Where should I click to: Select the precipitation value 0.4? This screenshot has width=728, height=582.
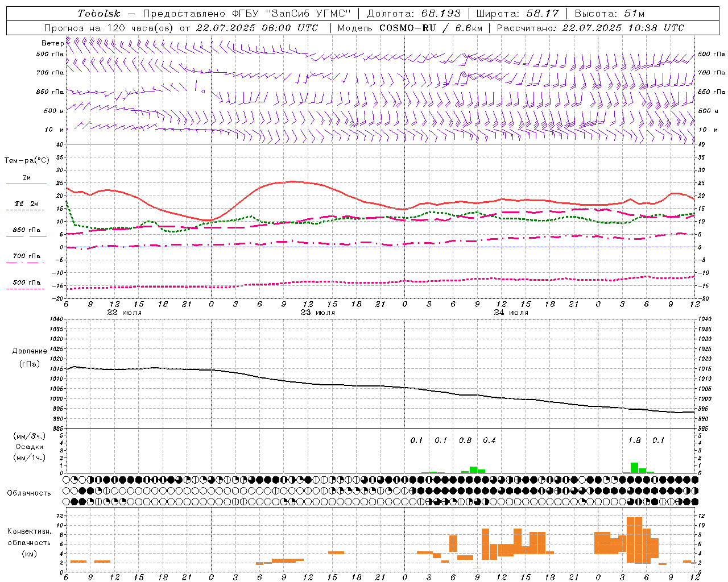[x=489, y=440]
